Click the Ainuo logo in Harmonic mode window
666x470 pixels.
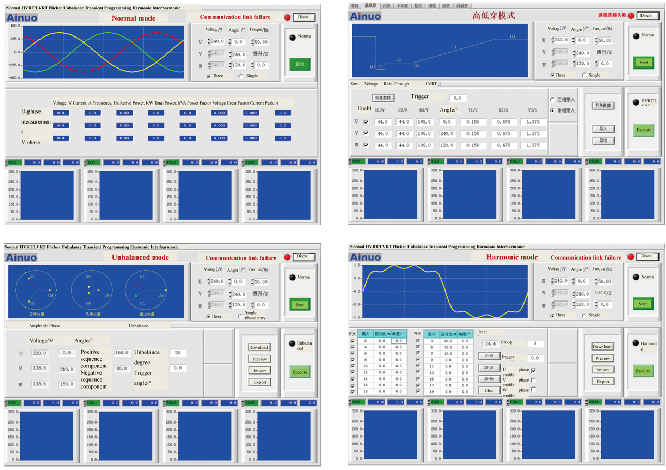click(x=365, y=257)
